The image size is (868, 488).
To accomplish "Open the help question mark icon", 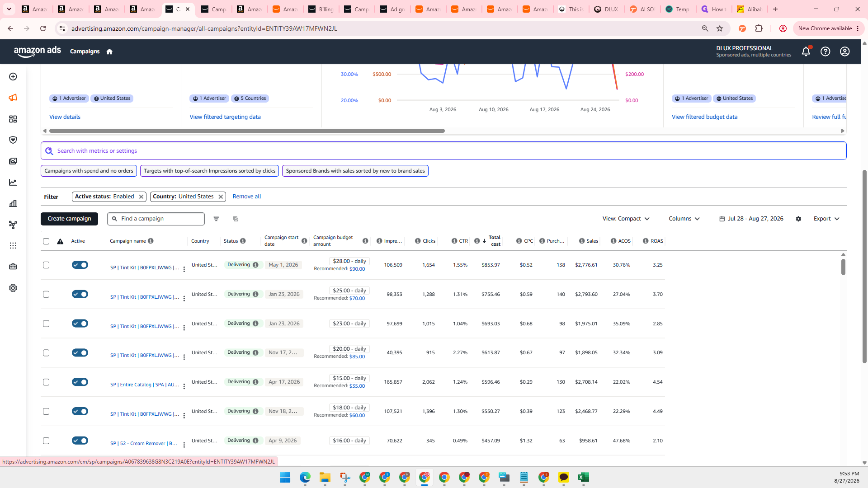I will point(826,52).
